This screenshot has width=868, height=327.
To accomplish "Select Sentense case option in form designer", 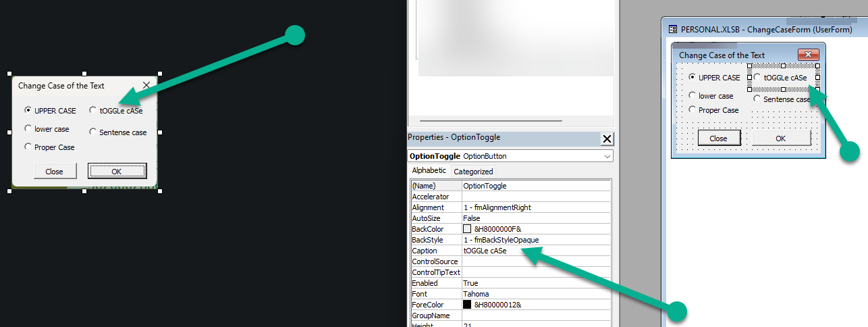I will click(x=782, y=99).
